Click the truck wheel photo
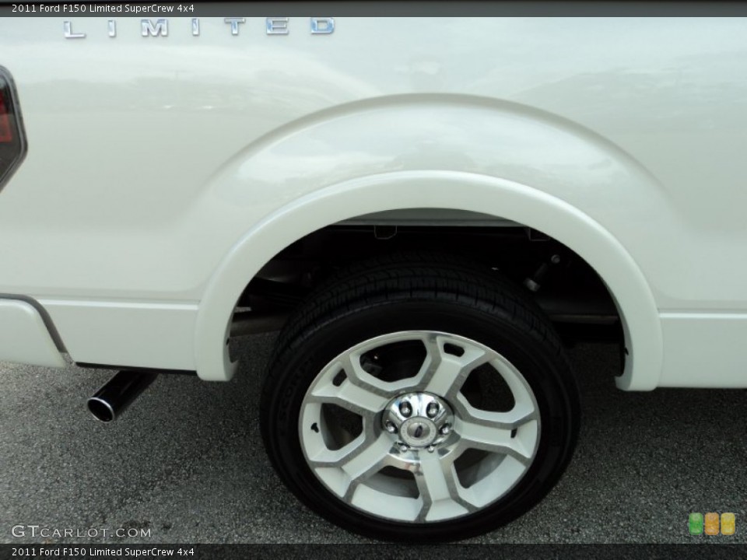The width and height of the screenshot is (747, 560). pyautogui.click(x=373, y=281)
